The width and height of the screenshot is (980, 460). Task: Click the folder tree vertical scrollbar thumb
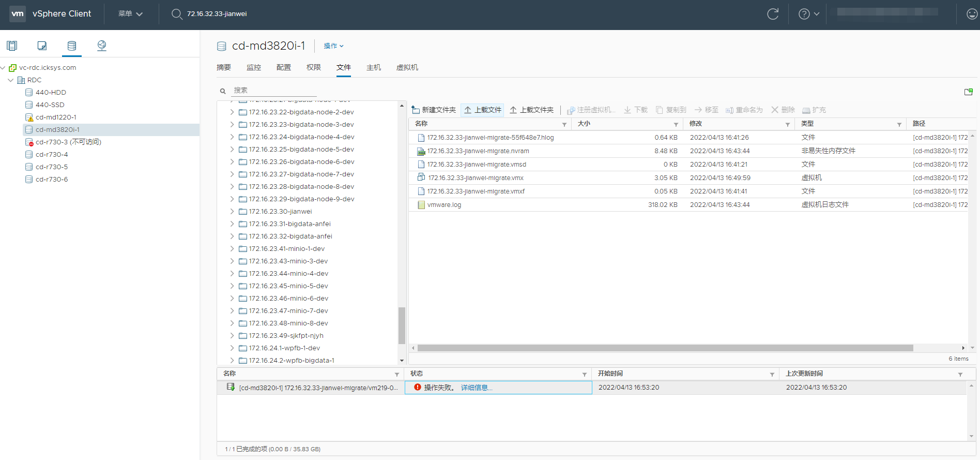click(x=402, y=325)
